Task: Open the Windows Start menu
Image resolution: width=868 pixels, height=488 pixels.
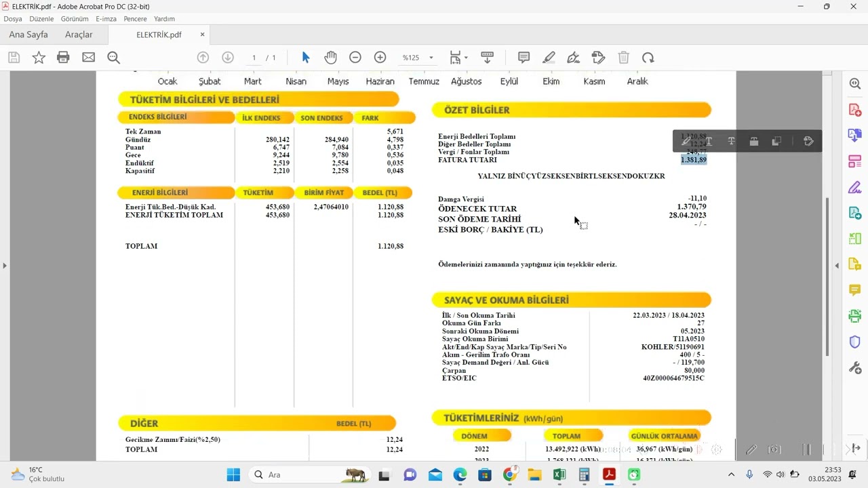Action: (233, 474)
